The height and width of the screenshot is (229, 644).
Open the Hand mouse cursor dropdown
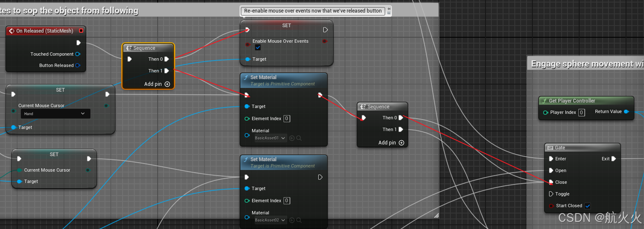pos(56,113)
